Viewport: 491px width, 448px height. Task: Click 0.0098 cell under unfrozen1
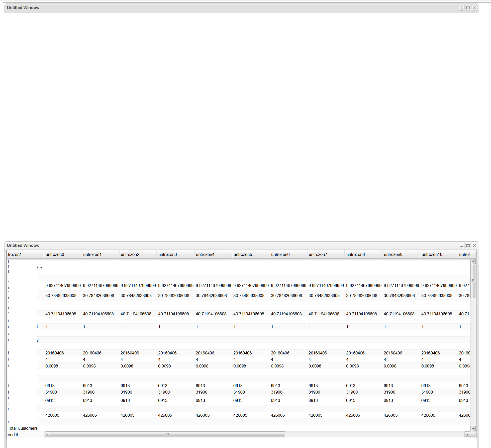pyautogui.click(x=101, y=366)
